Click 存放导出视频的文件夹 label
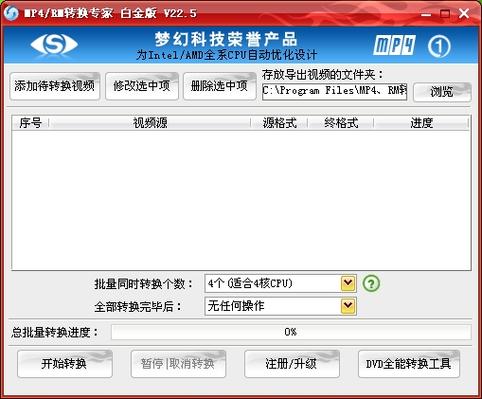482x399 pixels. pyautogui.click(x=323, y=75)
